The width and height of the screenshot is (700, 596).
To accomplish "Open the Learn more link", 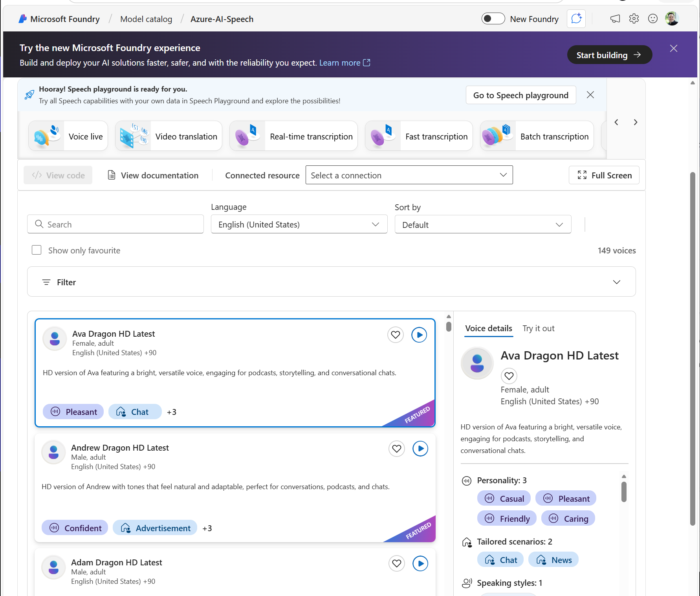I will [x=345, y=63].
